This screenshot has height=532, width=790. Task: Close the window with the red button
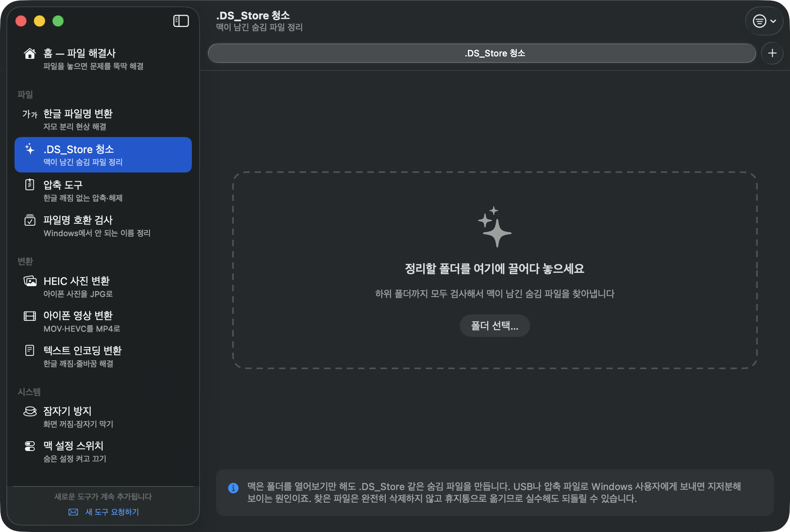[x=21, y=21]
